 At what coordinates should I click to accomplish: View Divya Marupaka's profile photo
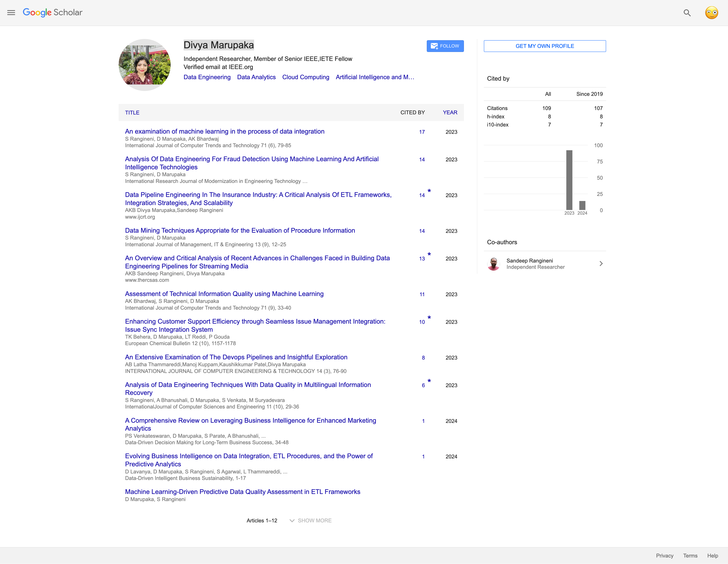145,65
